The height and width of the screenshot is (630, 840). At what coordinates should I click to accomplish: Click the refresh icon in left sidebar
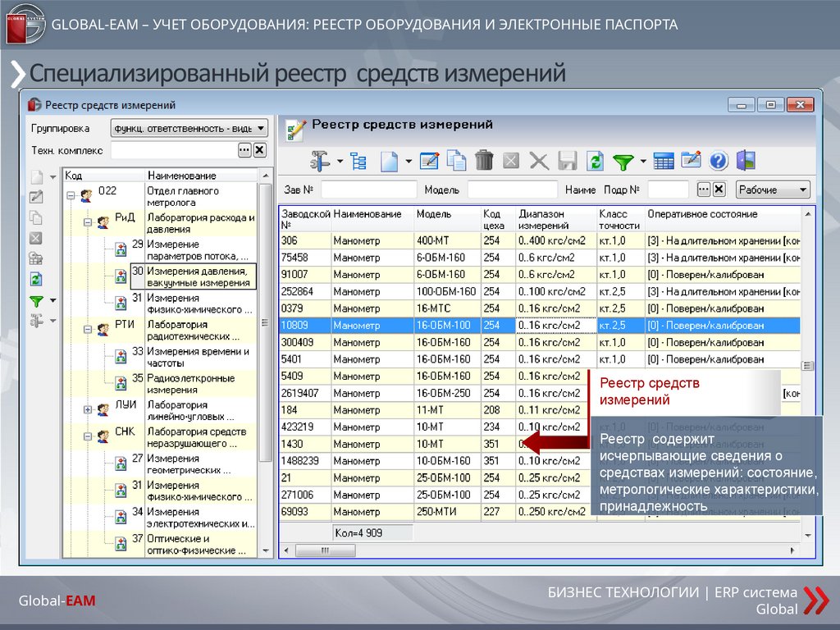click(36, 279)
